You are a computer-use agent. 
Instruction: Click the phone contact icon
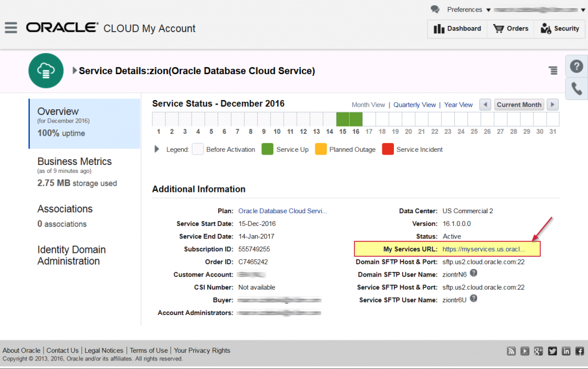coord(576,89)
